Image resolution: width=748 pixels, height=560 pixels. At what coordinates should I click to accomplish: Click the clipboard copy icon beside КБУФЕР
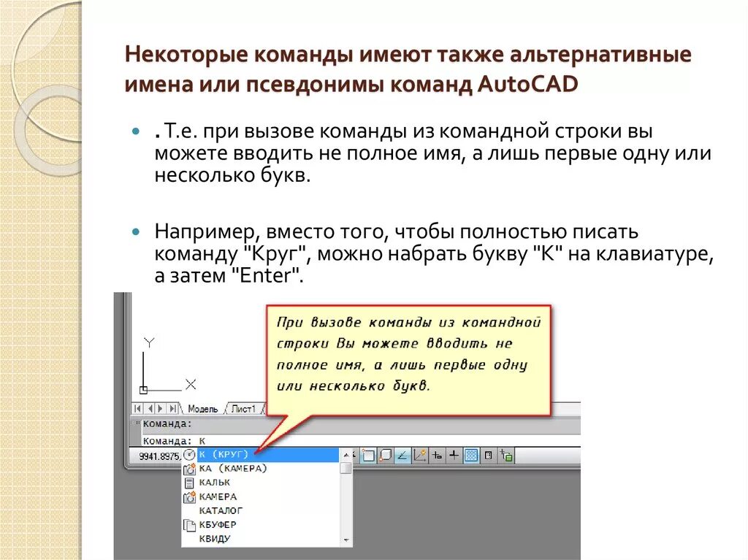coord(189,525)
